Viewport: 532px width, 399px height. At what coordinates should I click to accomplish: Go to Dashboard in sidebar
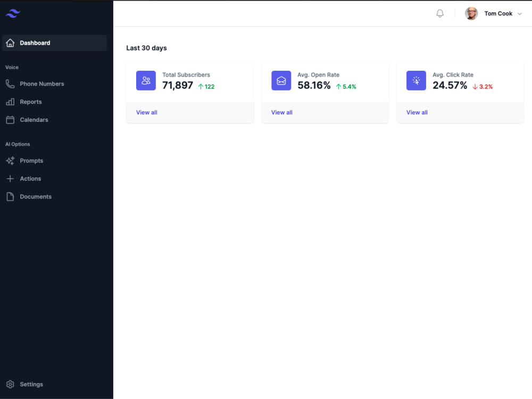[54, 43]
